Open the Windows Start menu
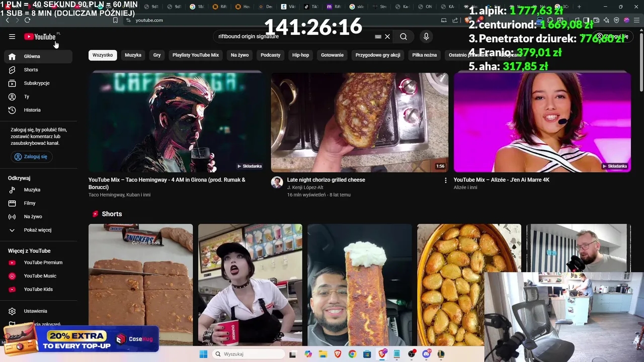This screenshot has height=362, width=644. 203,354
